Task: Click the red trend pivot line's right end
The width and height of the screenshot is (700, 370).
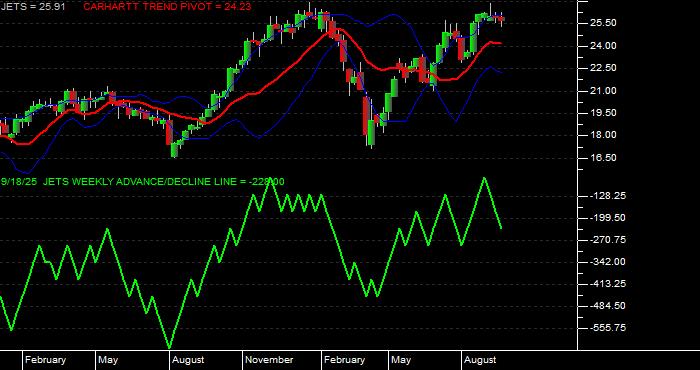Action: (x=500, y=43)
